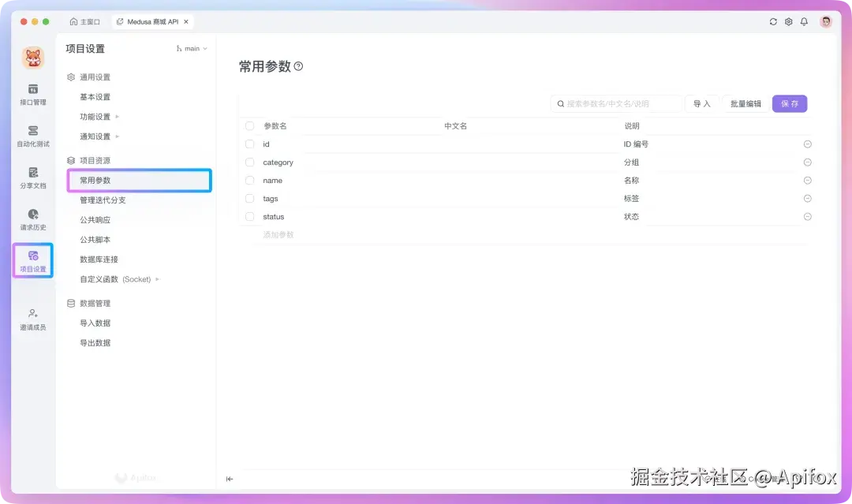
Task: Expand the 功能设置 settings group
Action: click(x=98, y=116)
